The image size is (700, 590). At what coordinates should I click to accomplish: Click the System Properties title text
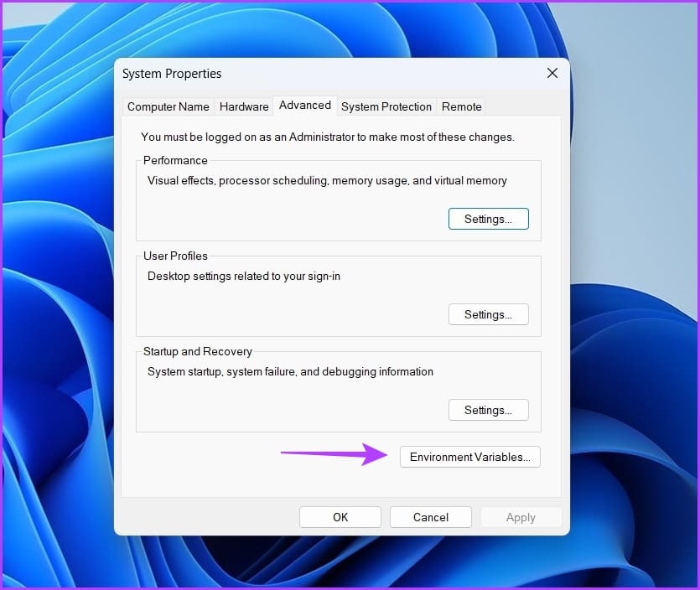(172, 74)
